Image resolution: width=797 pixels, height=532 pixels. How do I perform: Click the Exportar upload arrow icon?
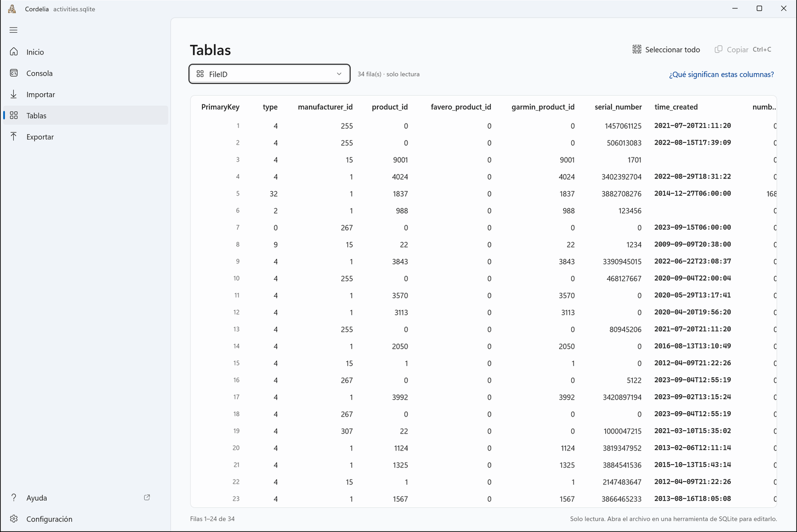(14, 137)
